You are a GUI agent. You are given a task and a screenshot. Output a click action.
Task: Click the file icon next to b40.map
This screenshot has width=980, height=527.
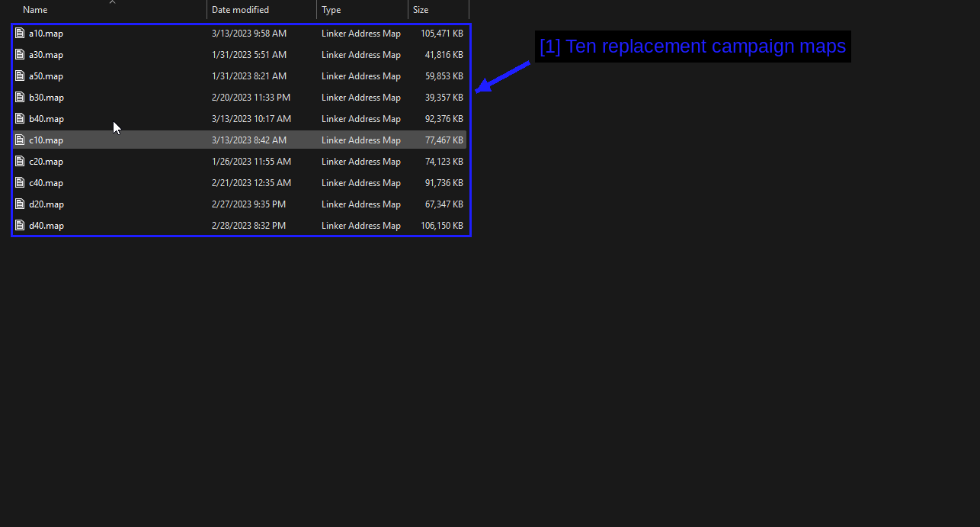pos(21,119)
